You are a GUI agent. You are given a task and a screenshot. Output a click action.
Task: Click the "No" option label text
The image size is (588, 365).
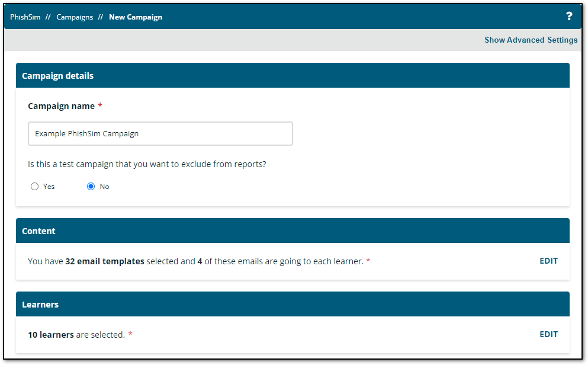[104, 187]
